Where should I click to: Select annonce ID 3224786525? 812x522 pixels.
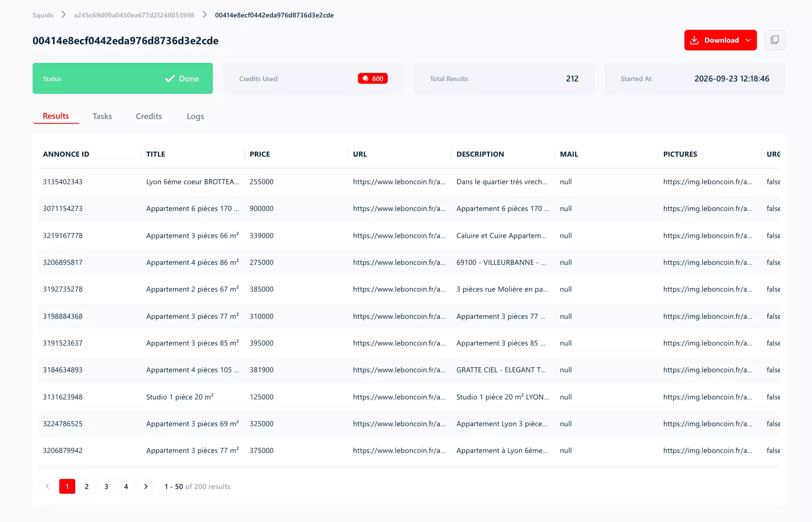tap(63, 423)
